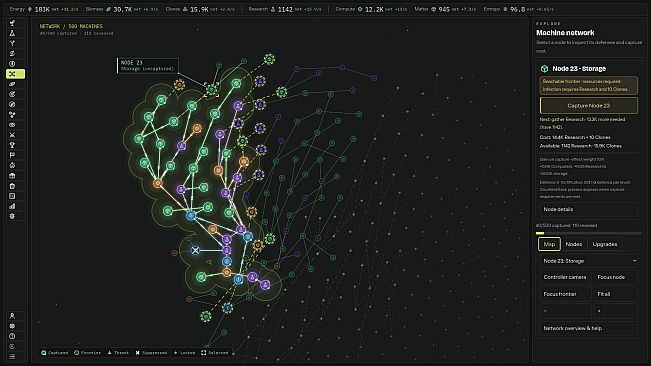The height and width of the screenshot is (366, 651).
Task: Click the Locked legend entry
Action: [184, 353]
